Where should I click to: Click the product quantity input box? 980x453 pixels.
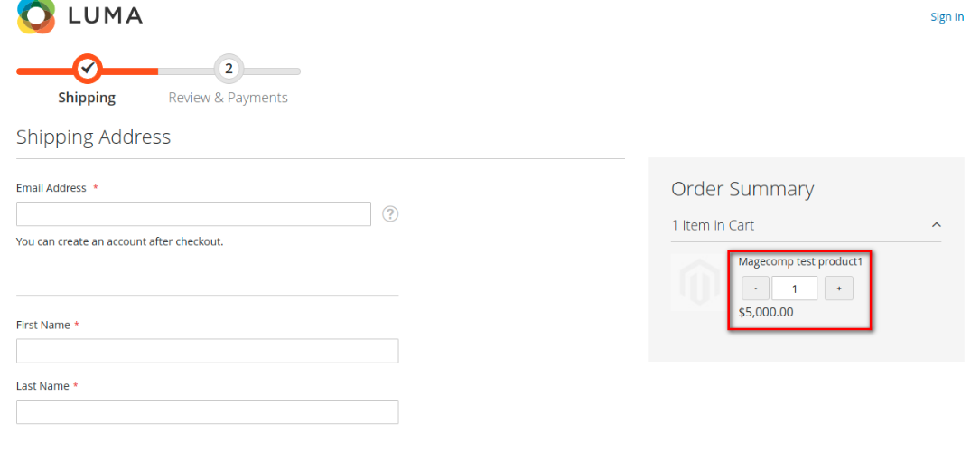(794, 288)
